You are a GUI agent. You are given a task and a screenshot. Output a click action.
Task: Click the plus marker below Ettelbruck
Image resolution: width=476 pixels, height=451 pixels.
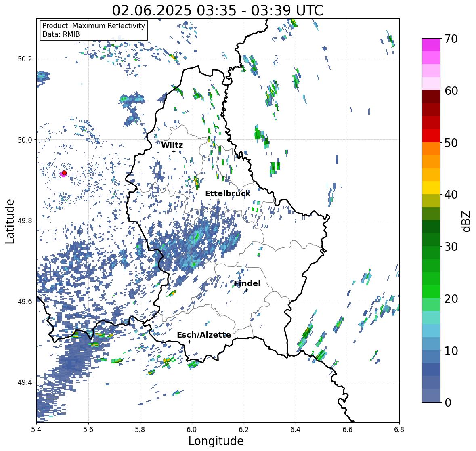coord(218,200)
